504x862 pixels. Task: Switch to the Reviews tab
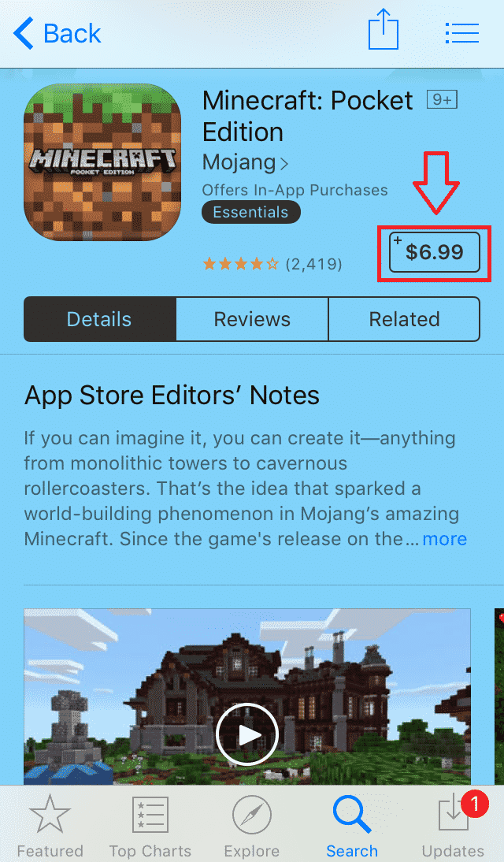pyautogui.click(x=252, y=319)
